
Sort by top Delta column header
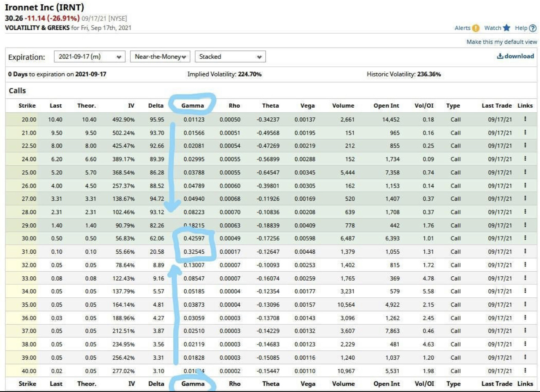point(156,106)
